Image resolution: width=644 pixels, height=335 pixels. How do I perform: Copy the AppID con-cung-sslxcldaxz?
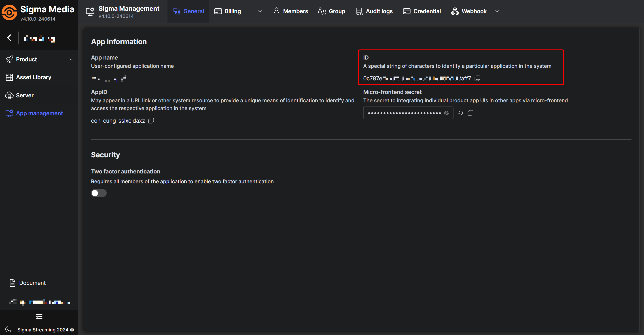(151, 121)
